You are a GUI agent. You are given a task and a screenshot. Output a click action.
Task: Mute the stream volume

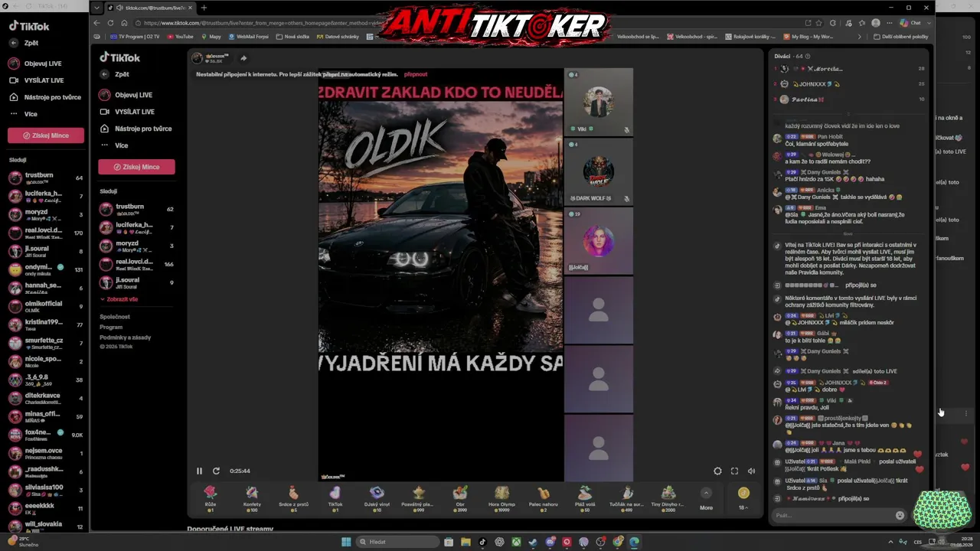[751, 471]
